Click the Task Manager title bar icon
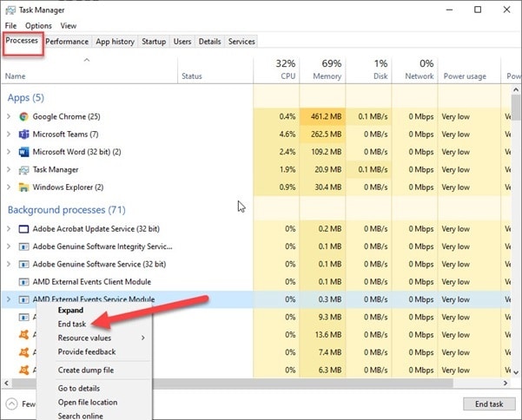This screenshot has width=522, height=420. (10, 10)
